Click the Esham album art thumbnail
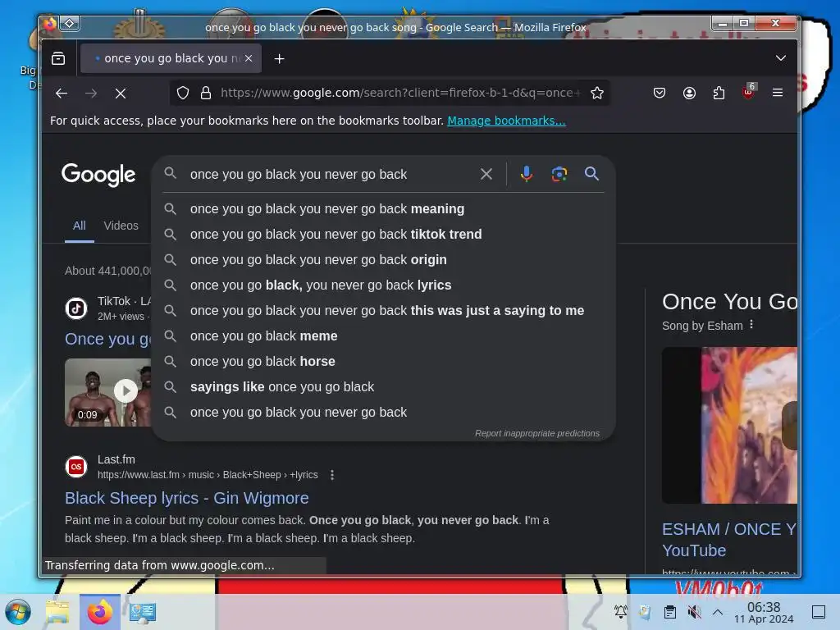 click(729, 426)
